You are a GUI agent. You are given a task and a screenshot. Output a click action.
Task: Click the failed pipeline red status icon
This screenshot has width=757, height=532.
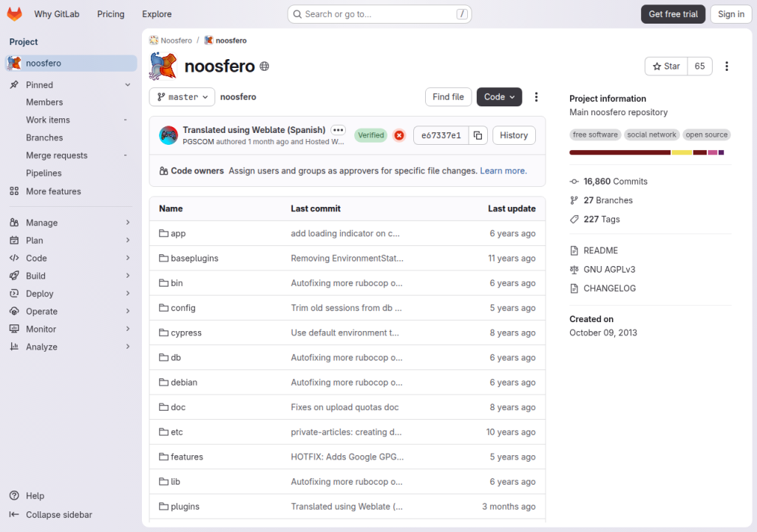coord(399,136)
